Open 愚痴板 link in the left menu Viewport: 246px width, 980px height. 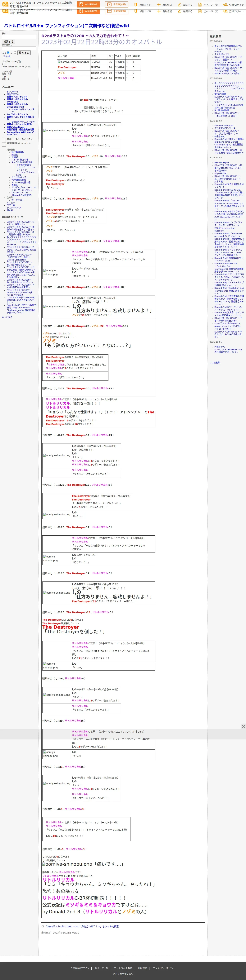(x=14, y=185)
